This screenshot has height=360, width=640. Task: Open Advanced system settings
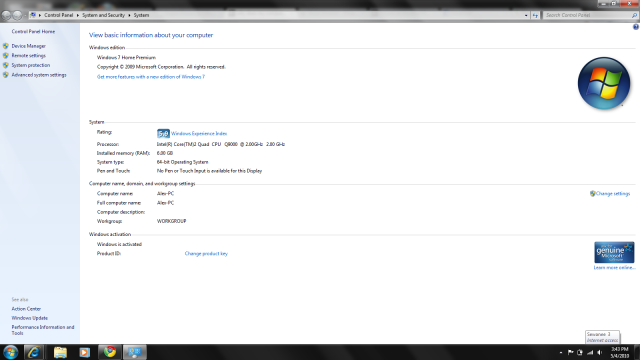(39, 75)
